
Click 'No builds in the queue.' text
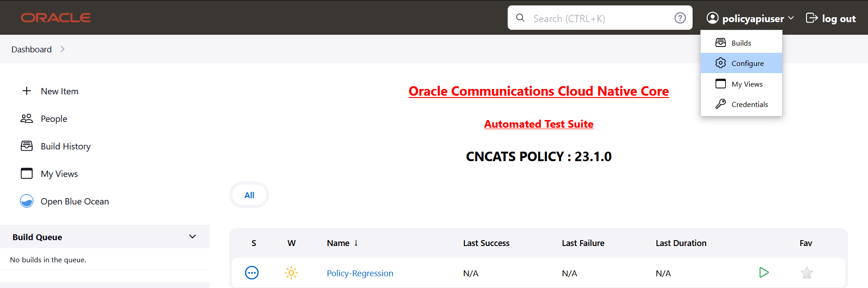coord(48,260)
